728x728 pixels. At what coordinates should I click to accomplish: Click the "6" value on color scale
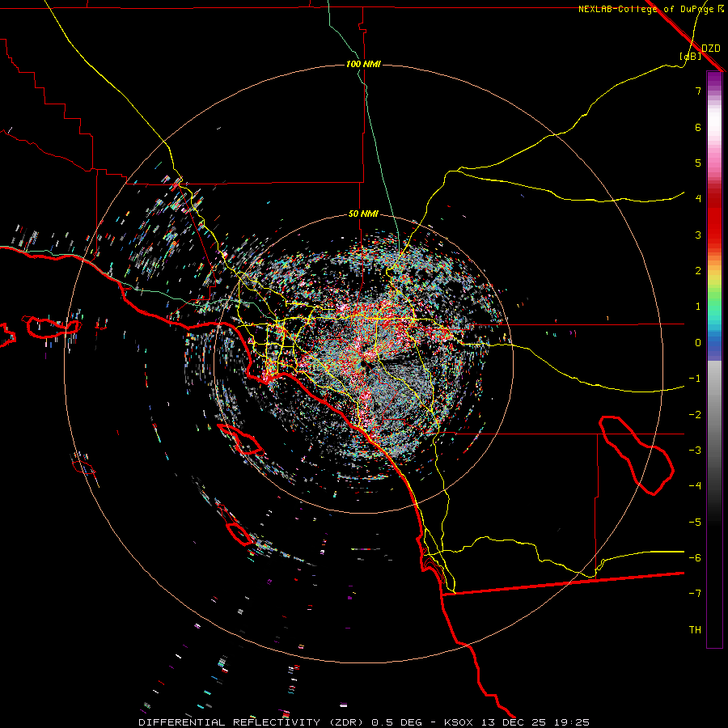click(698, 127)
